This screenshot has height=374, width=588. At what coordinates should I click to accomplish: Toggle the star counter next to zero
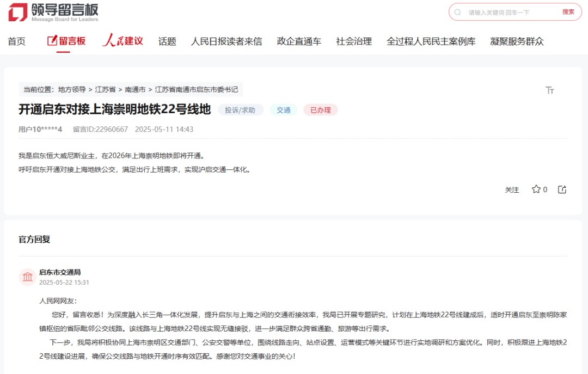pyautogui.click(x=544, y=189)
